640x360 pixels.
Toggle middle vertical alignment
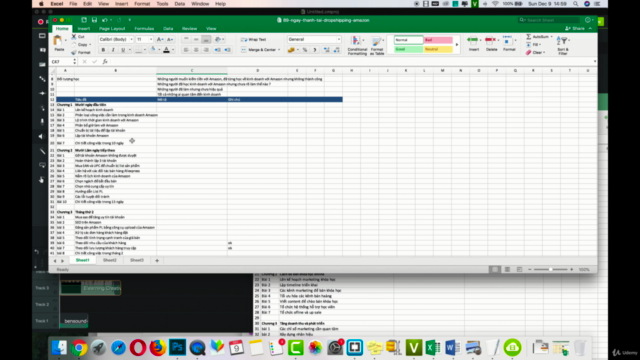(x=196, y=40)
